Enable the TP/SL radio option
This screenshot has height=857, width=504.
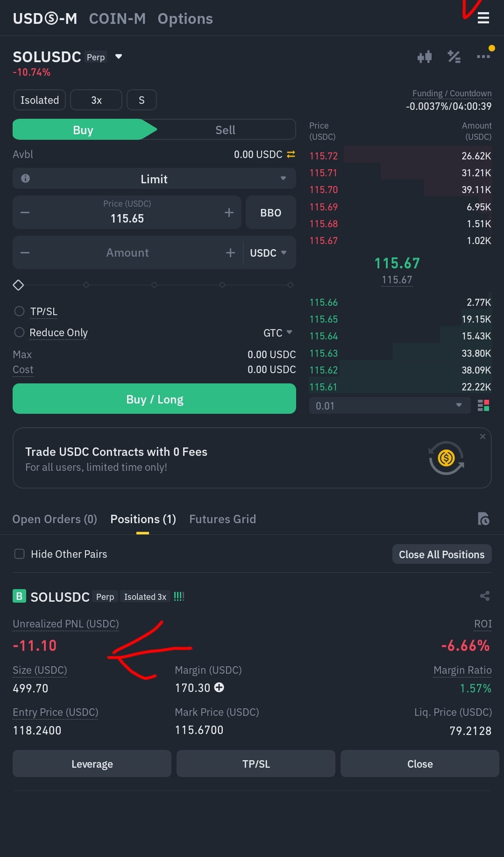pyautogui.click(x=19, y=311)
